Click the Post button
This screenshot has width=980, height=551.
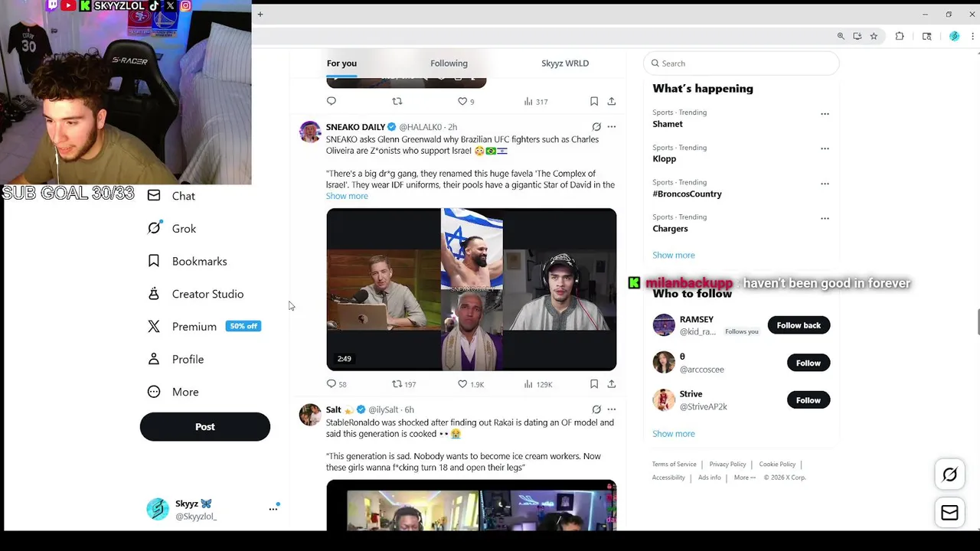point(205,427)
